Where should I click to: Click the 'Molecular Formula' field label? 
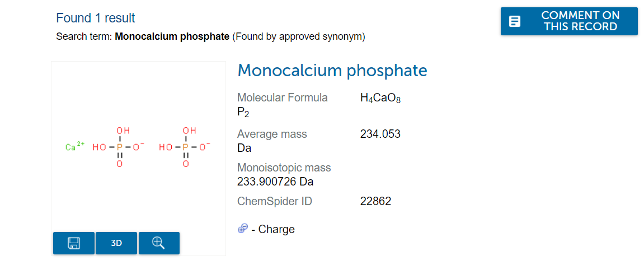283,97
